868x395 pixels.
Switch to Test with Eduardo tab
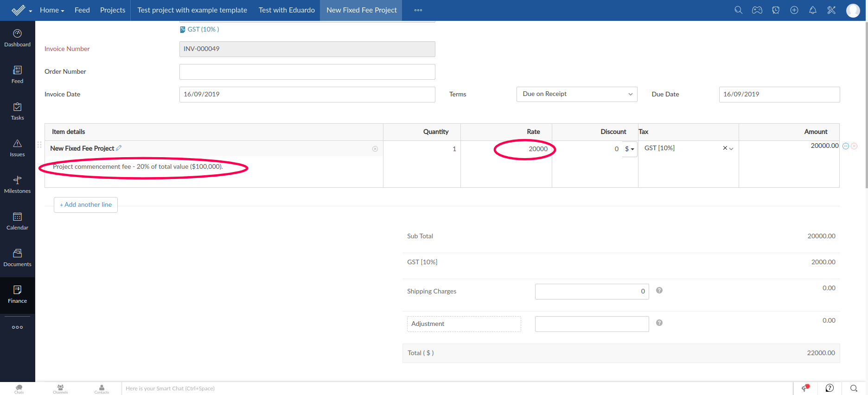(x=287, y=10)
